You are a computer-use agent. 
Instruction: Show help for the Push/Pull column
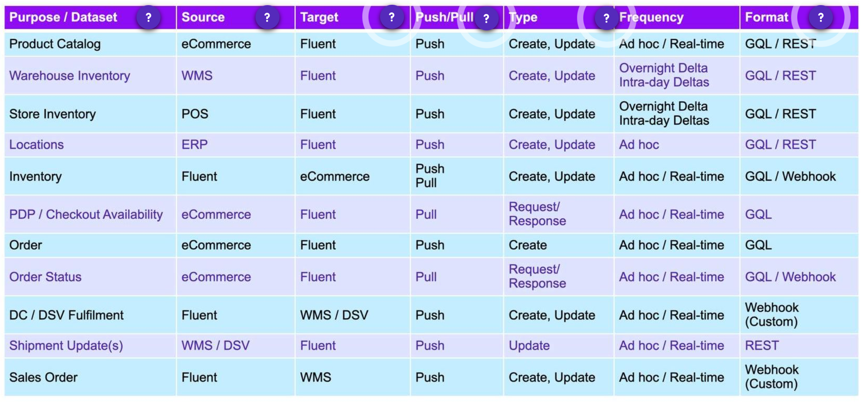[x=486, y=18]
